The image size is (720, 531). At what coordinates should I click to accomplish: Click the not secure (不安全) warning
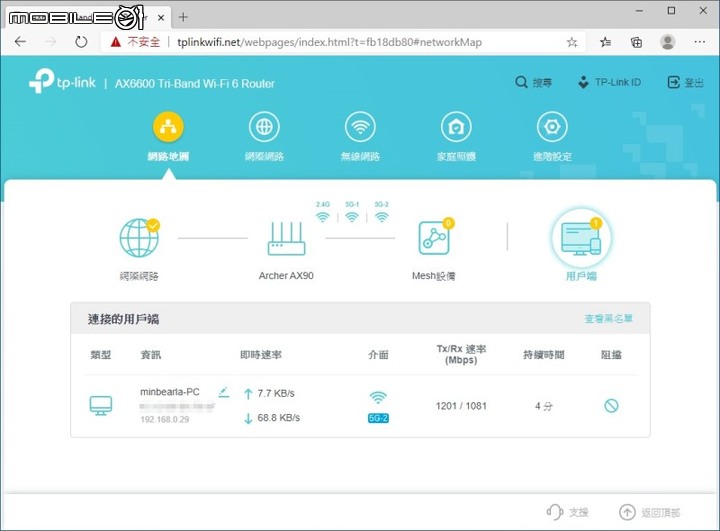135,42
